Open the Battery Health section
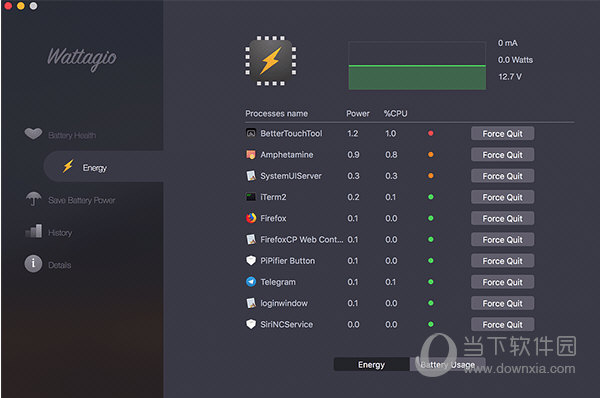The image size is (600, 398). (72, 135)
